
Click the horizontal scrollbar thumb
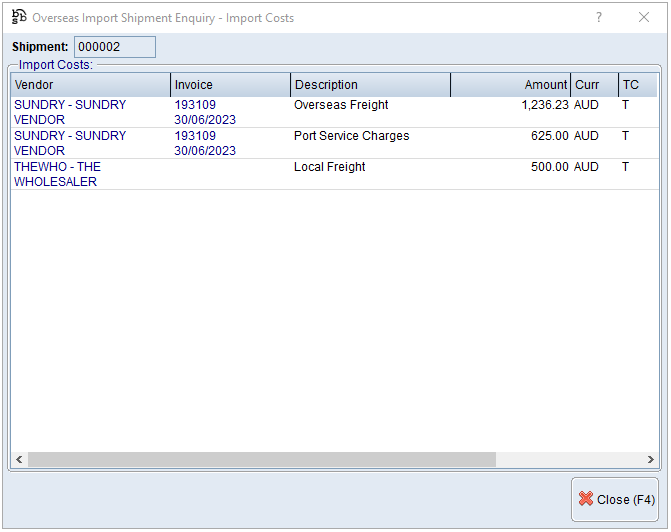[260, 460]
